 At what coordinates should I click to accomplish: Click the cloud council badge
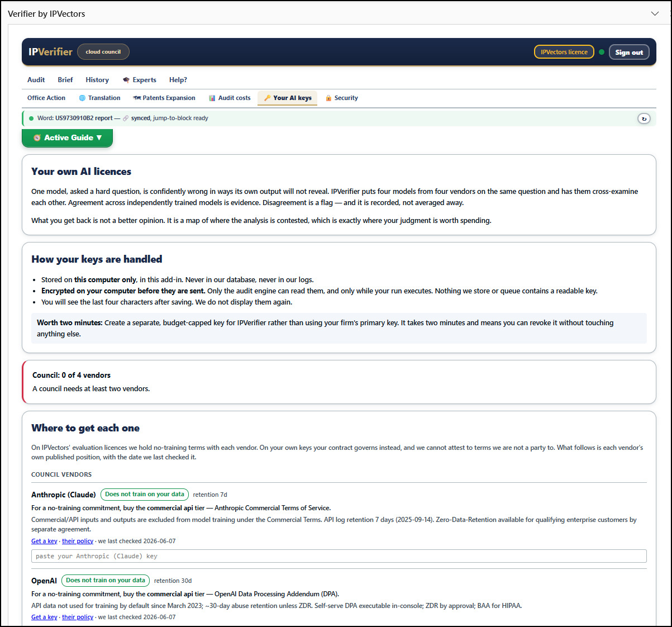click(x=103, y=52)
